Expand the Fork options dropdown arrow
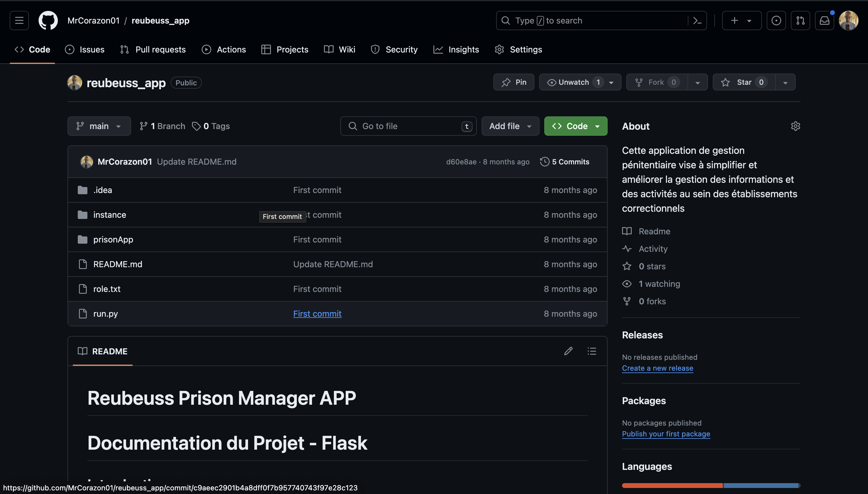Image resolution: width=868 pixels, height=494 pixels. pyautogui.click(x=698, y=82)
